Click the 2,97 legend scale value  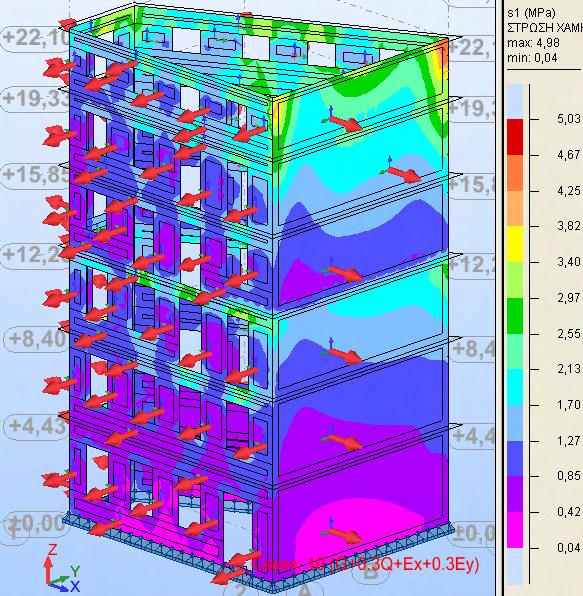[x=568, y=298]
